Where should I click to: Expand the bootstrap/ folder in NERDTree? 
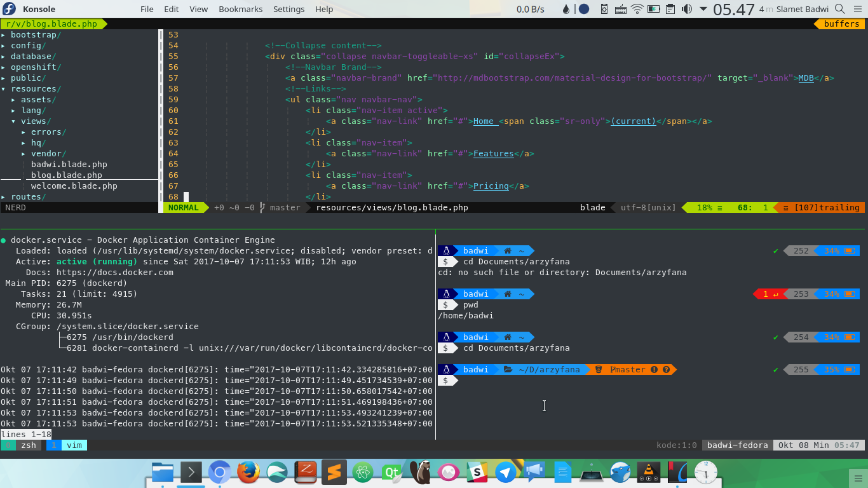point(36,34)
